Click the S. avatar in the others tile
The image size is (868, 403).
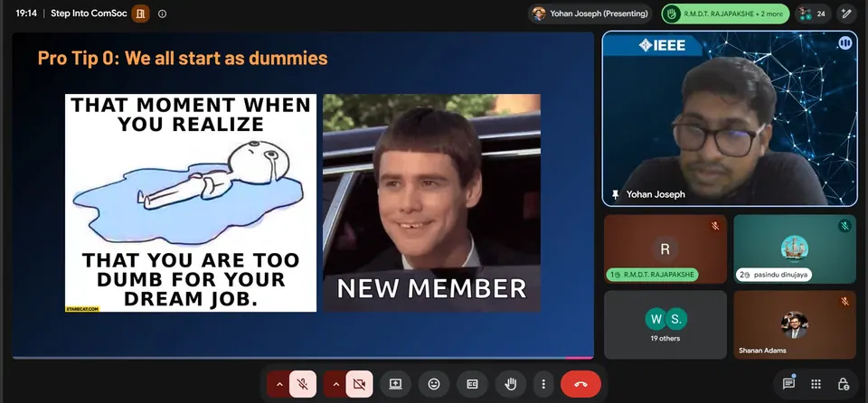(676, 319)
